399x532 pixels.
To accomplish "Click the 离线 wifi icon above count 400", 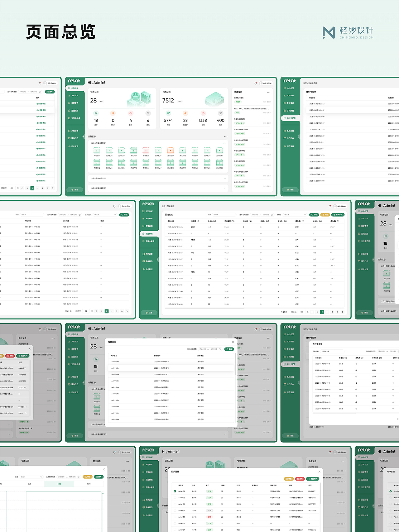I will point(221,113).
